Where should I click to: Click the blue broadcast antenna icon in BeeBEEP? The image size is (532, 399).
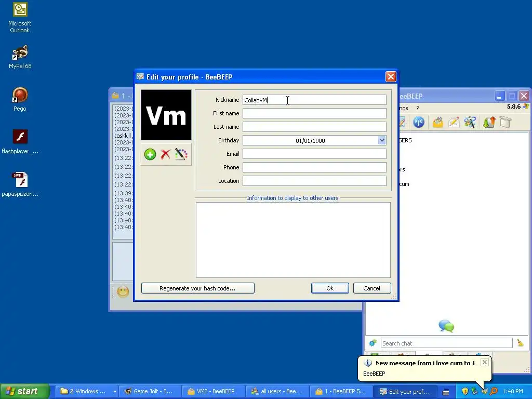pos(419,122)
